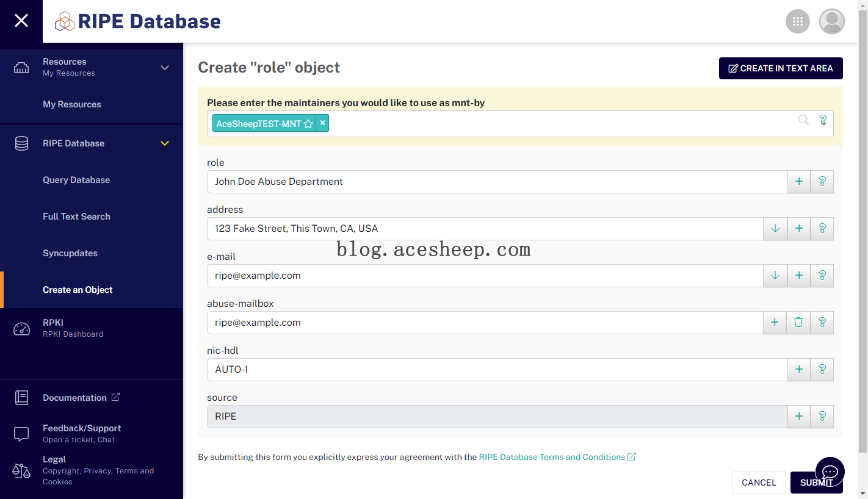Add attribute after e-mail field
868x499 pixels.
coord(799,276)
